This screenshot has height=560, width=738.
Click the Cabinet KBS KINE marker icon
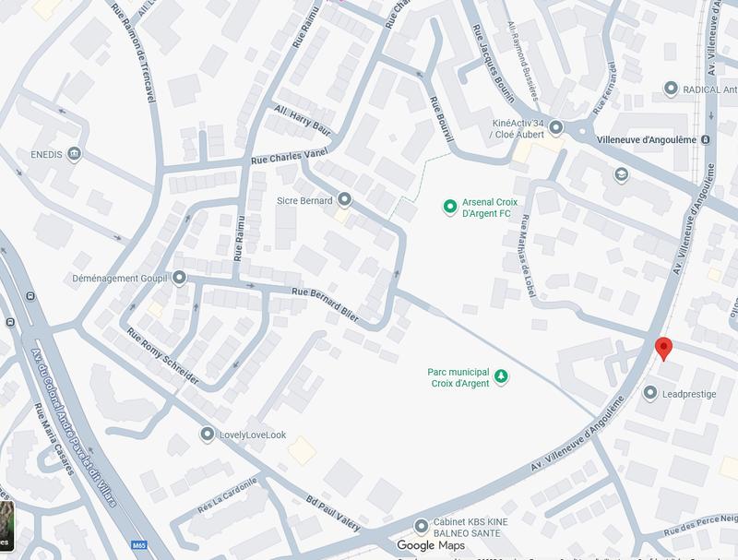pos(422,526)
